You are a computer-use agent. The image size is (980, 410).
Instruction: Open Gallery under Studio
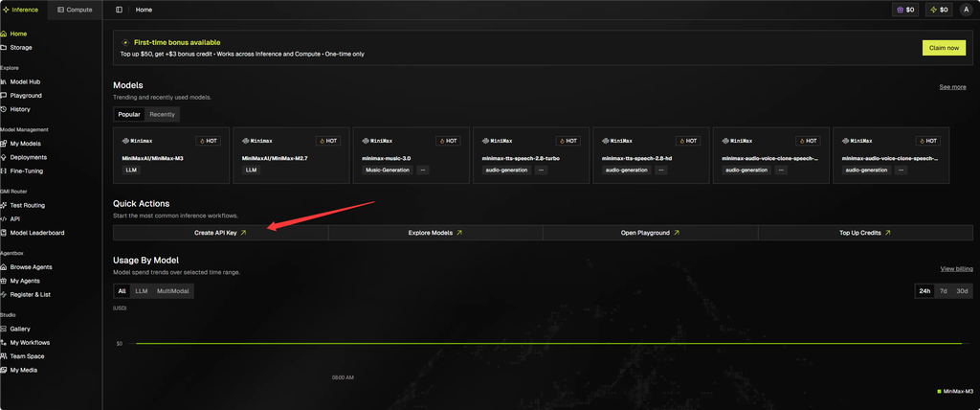(x=20, y=330)
